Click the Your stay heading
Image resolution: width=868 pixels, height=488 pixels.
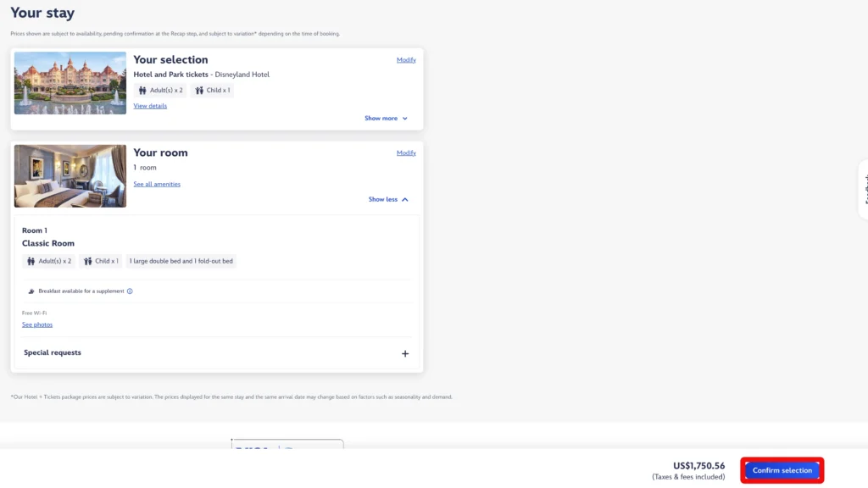(x=42, y=13)
